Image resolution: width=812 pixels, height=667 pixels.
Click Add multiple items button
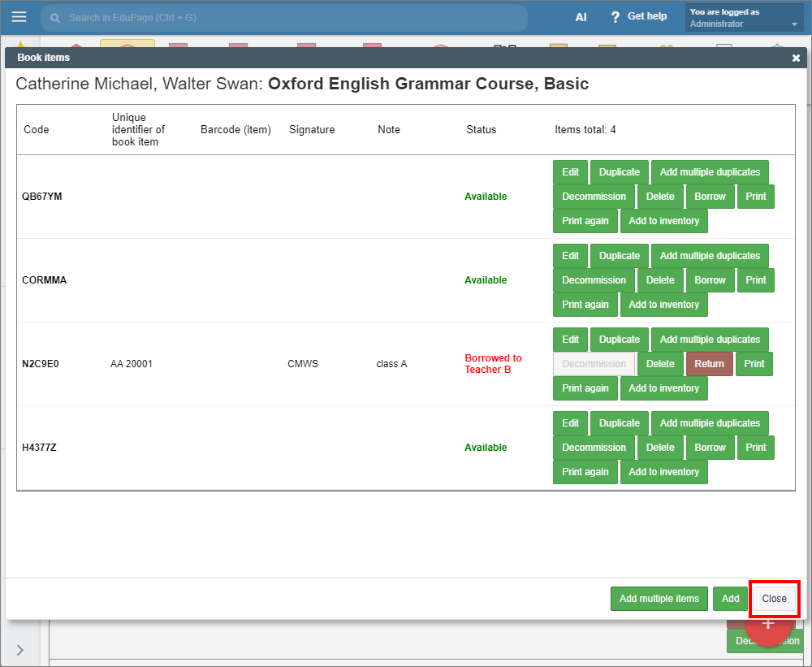(x=659, y=599)
